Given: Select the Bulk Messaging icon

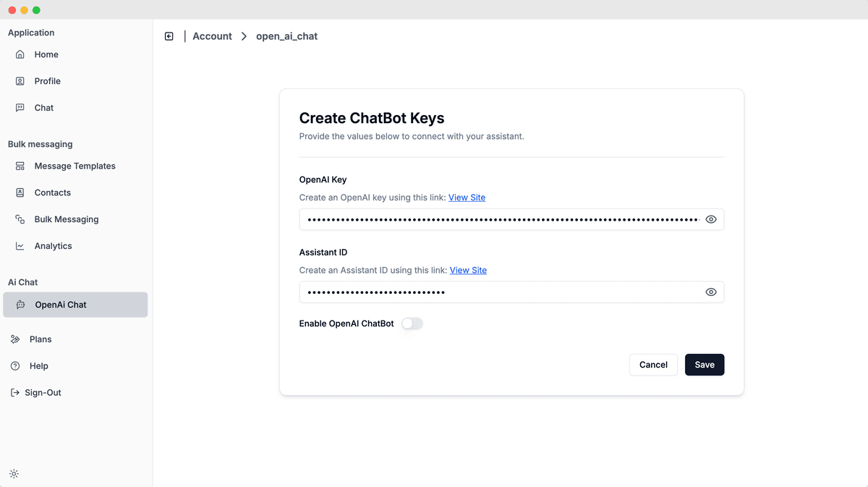Looking at the screenshot, I should [x=21, y=219].
